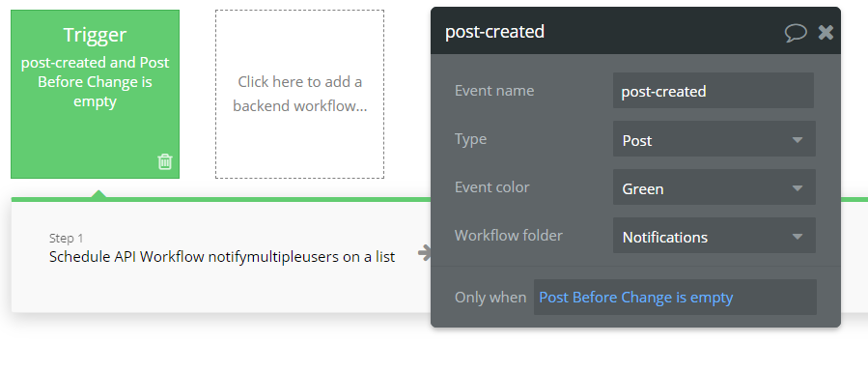
Task: Expand the Workflow folder dropdown arrow
Action: [x=798, y=237]
